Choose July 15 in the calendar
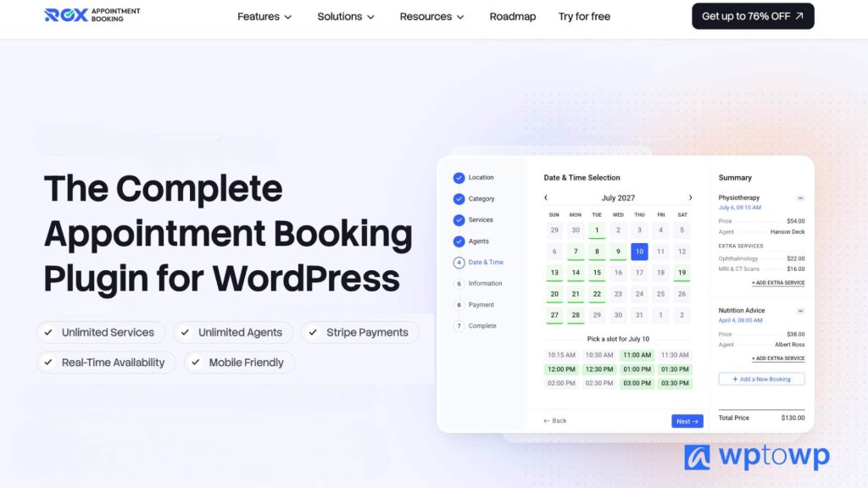 click(x=597, y=273)
